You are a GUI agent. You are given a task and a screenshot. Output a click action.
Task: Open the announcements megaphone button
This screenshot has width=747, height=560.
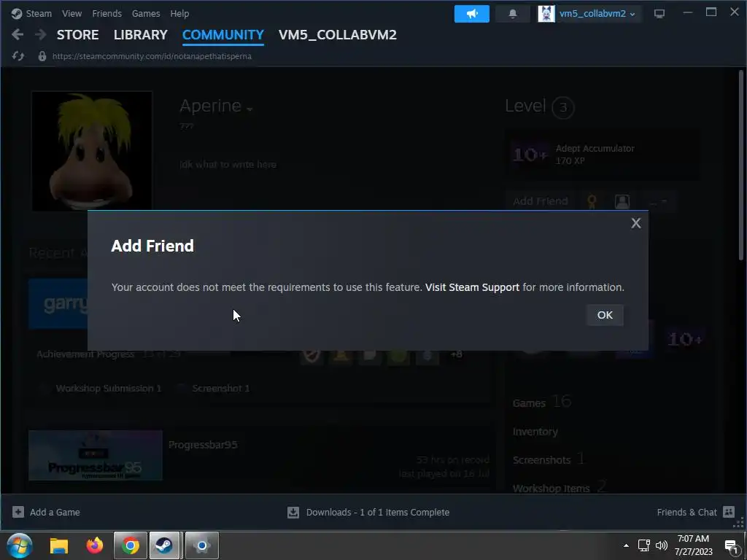[x=472, y=14]
